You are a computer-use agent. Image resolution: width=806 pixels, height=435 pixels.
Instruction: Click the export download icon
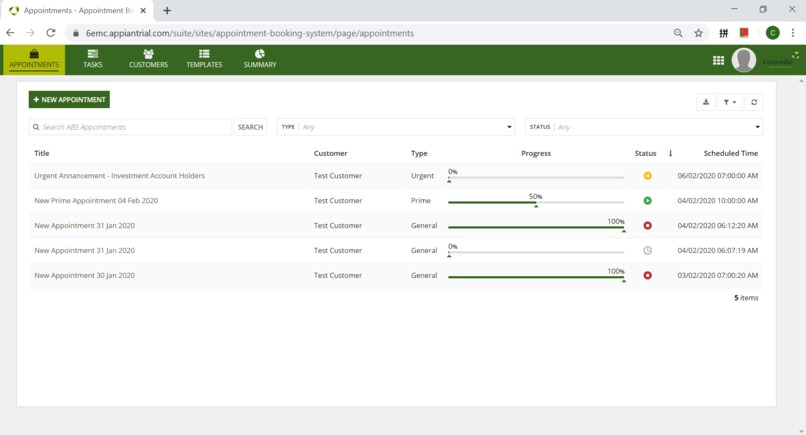pos(706,102)
